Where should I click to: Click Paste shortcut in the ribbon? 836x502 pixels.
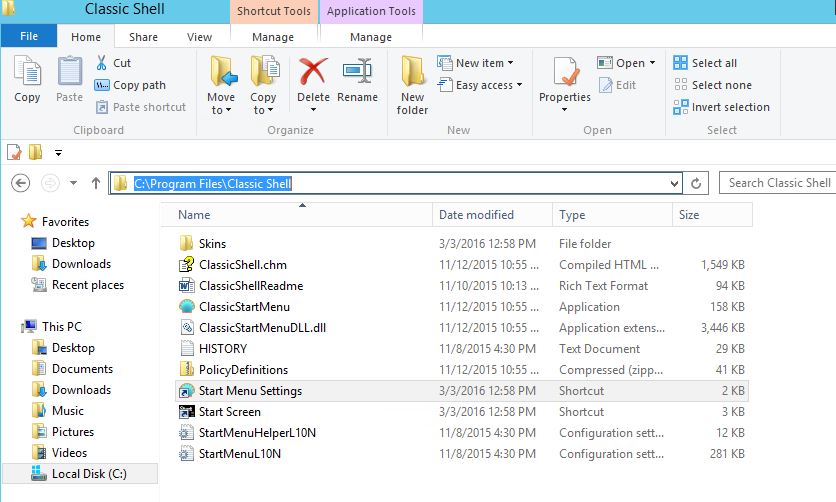(x=141, y=107)
